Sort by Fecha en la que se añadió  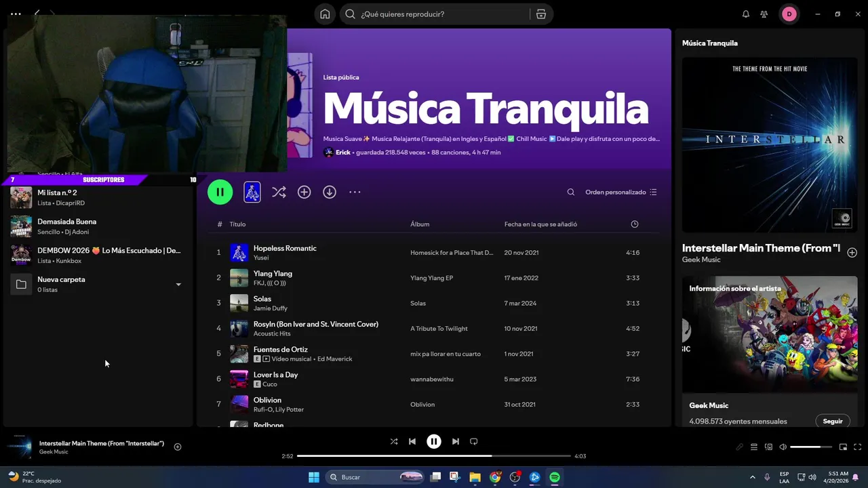tap(540, 224)
